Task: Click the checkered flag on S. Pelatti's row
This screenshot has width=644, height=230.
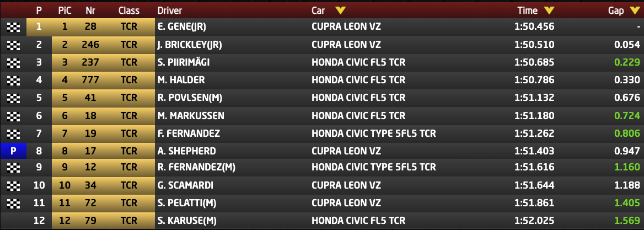Action: click(x=13, y=204)
